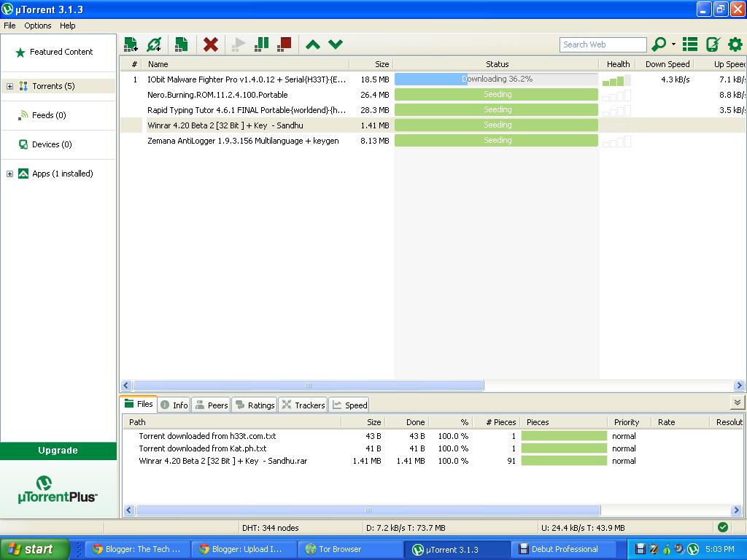Sort files by Priority column
The image size is (747, 560).
627,422
